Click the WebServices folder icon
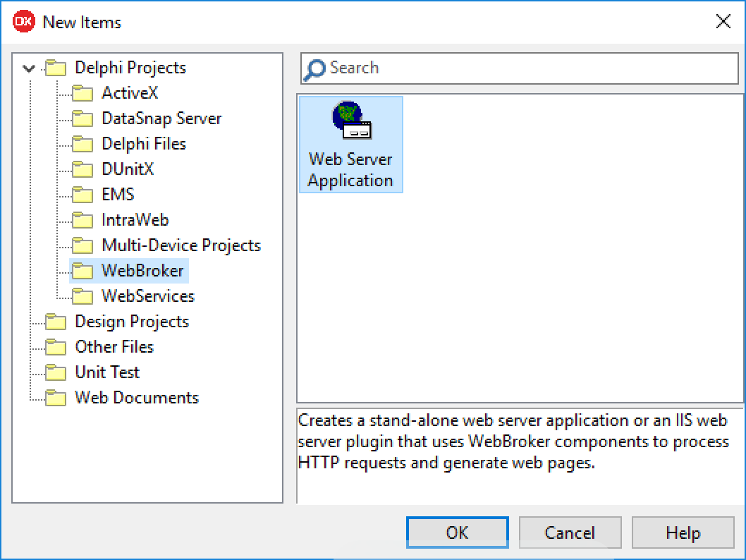 (82, 296)
